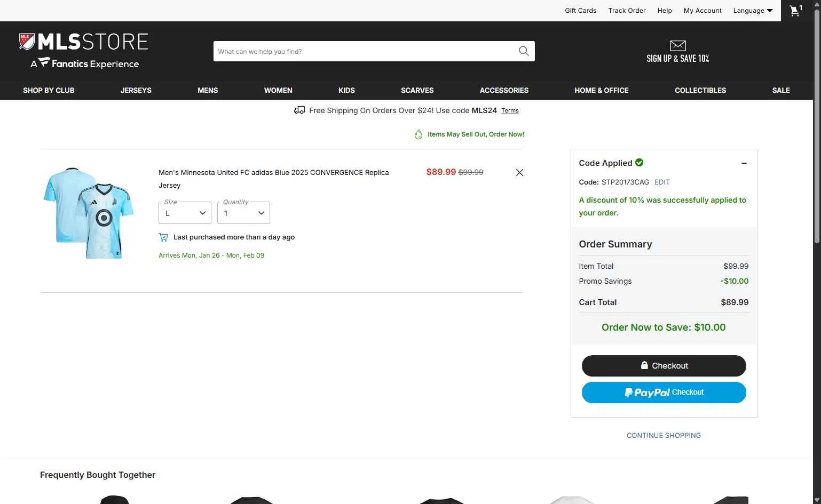The width and height of the screenshot is (821, 504).
Task: Click the cart icon beside Last purchased
Action: click(163, 237)
